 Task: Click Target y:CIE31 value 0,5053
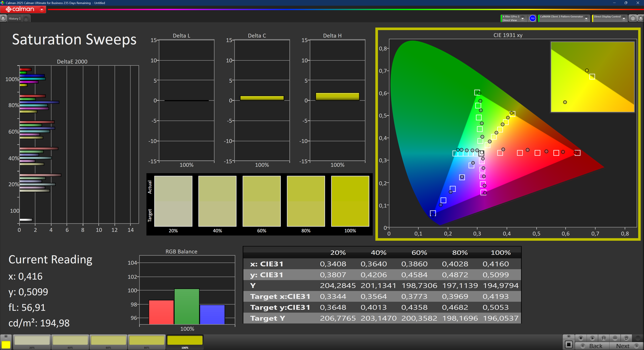pyautogui.click(x=496, y=307)
